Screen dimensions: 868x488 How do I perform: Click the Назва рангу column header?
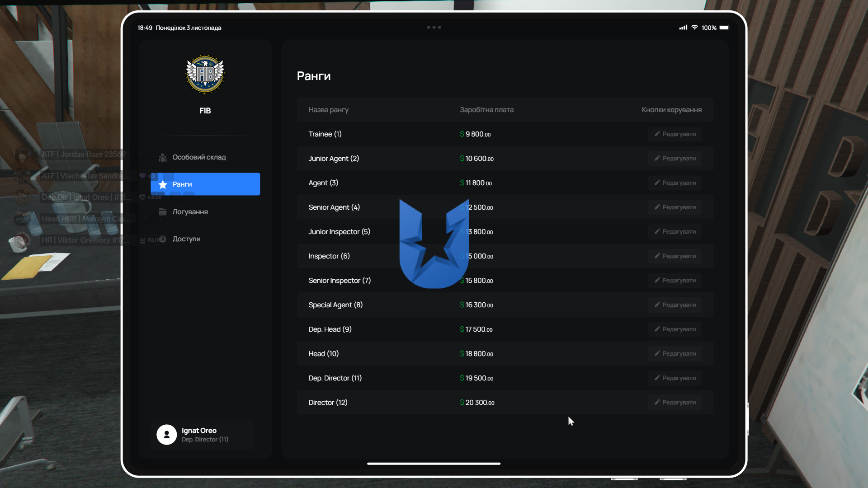328,110
